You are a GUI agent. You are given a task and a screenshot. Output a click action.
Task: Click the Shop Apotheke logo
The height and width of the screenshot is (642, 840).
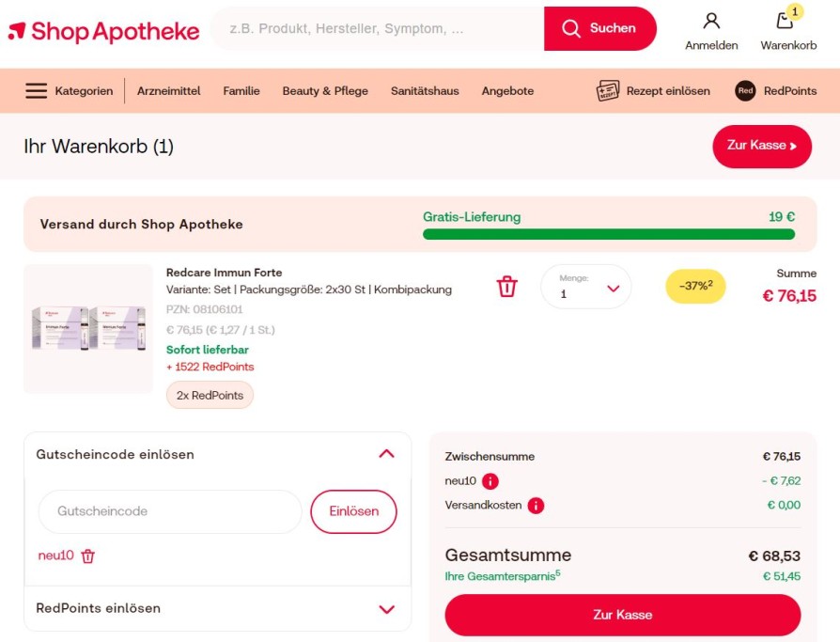click(x=104, y=31)
